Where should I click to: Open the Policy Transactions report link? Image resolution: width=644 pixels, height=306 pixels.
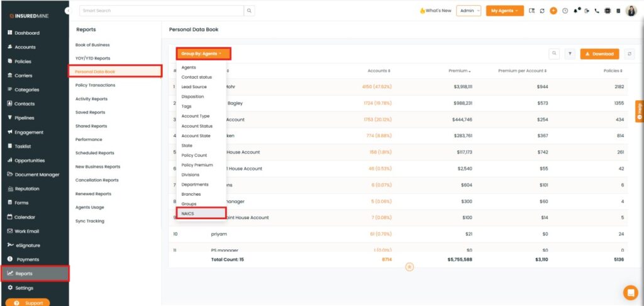click(x=95, y=85)
